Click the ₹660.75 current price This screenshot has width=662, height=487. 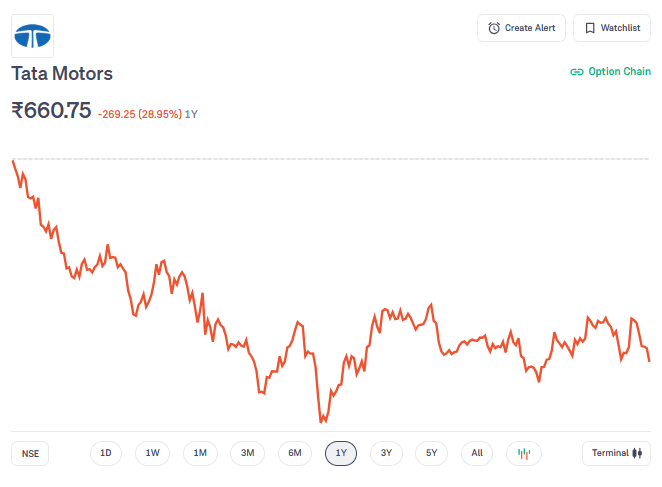(51, 111)
